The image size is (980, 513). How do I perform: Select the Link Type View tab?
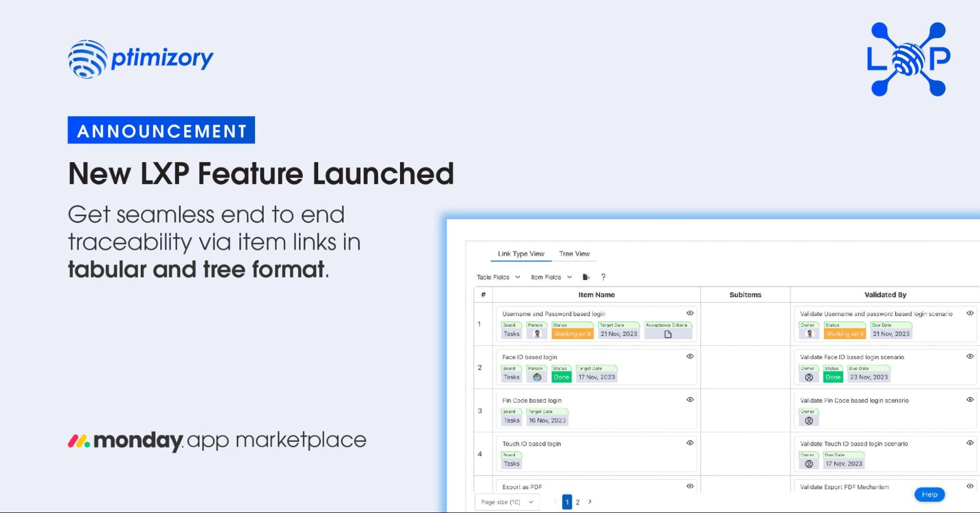coord(521,254)
